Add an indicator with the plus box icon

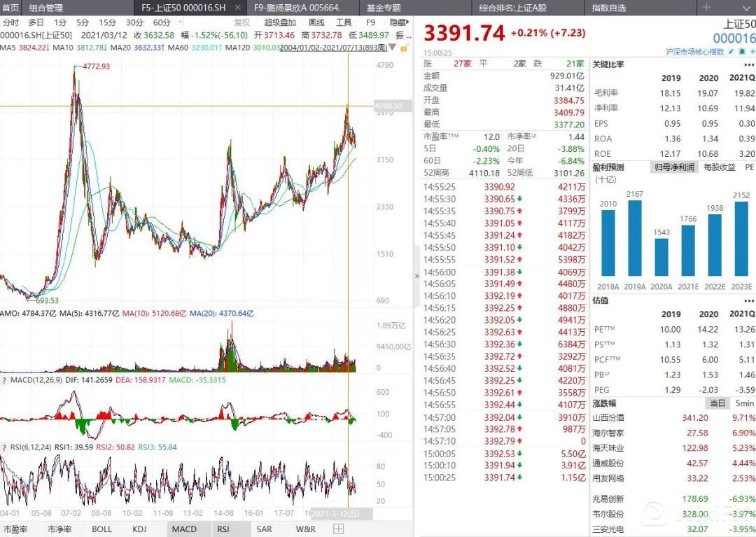339,529
